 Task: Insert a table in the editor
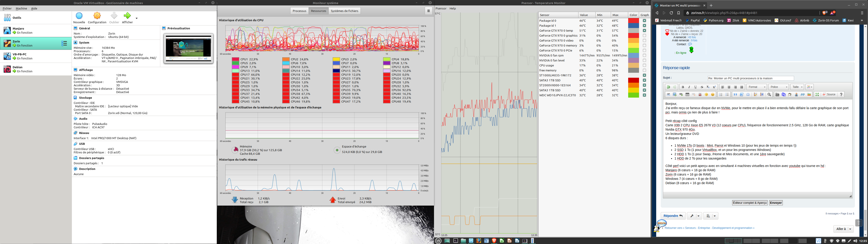point(687,95)
